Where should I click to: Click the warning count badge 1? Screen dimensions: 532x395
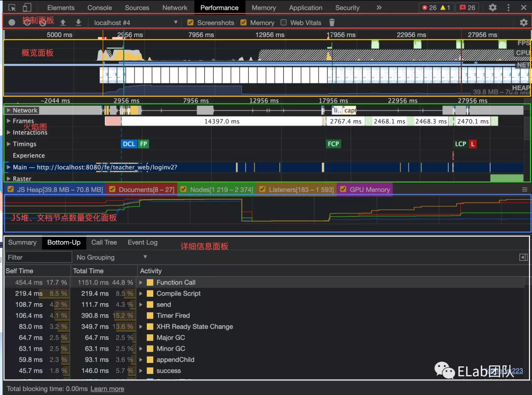[x=445, y=7]
